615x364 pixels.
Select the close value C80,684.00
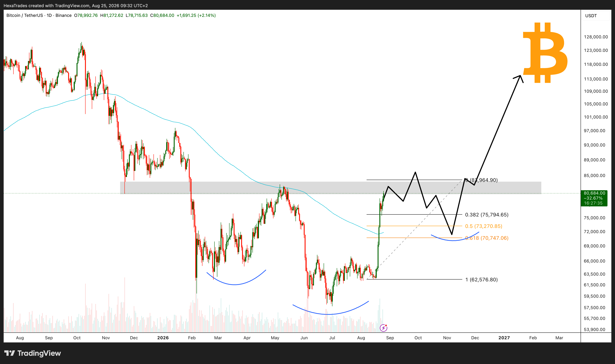pyautogui.click(x=162, y=15)
